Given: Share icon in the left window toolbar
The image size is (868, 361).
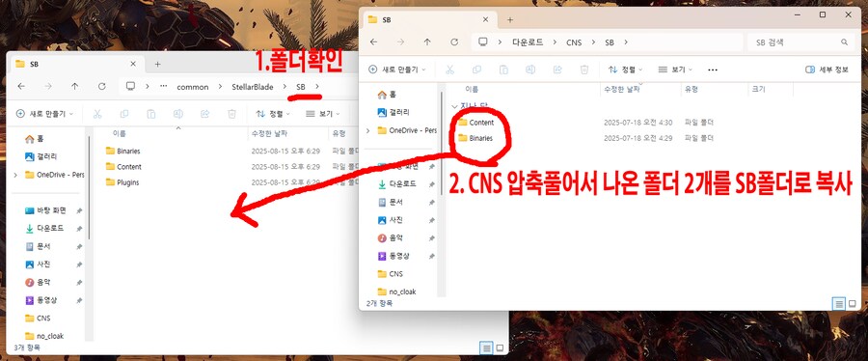Looking at the screenshot, I should 204,114.
